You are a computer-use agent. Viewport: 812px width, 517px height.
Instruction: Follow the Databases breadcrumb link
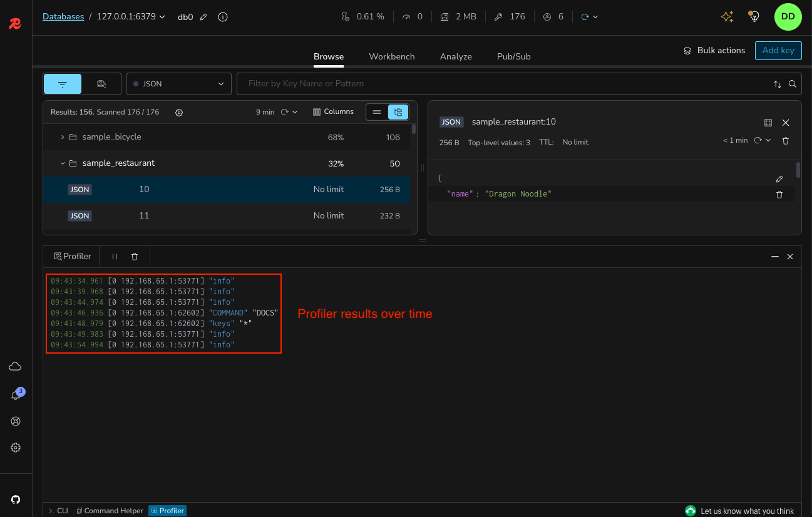(63, 17)
